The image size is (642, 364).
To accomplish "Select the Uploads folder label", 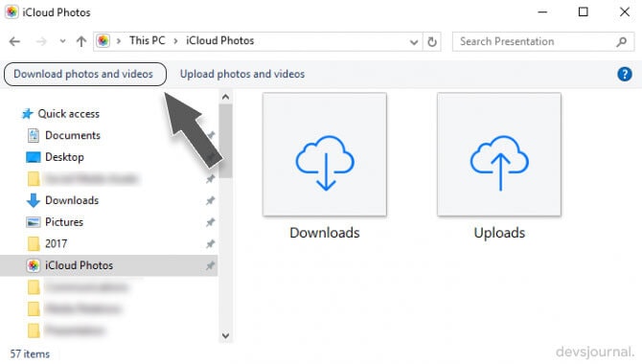I will coord(499,233).
